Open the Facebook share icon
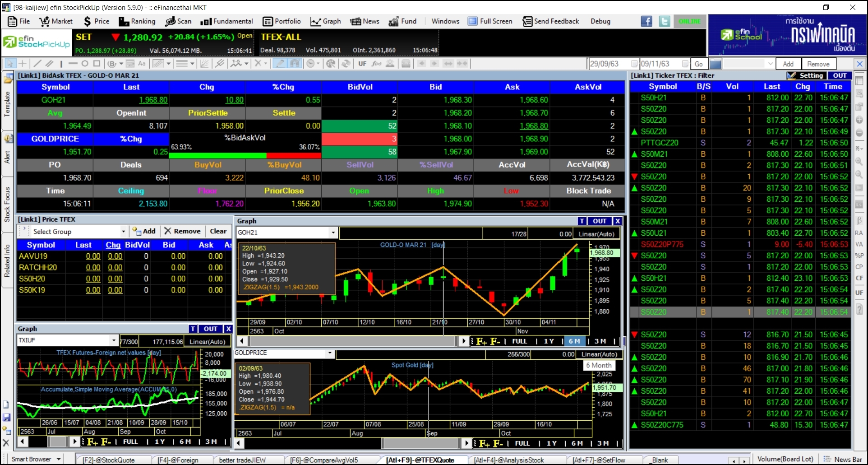The image size is (868, 465). (x=646, y=21)
